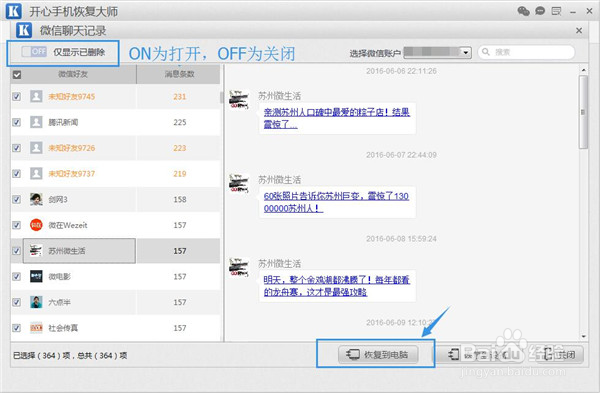Toggle the select-all checkbox in header

pyautogui.click(x=16, y=75)
